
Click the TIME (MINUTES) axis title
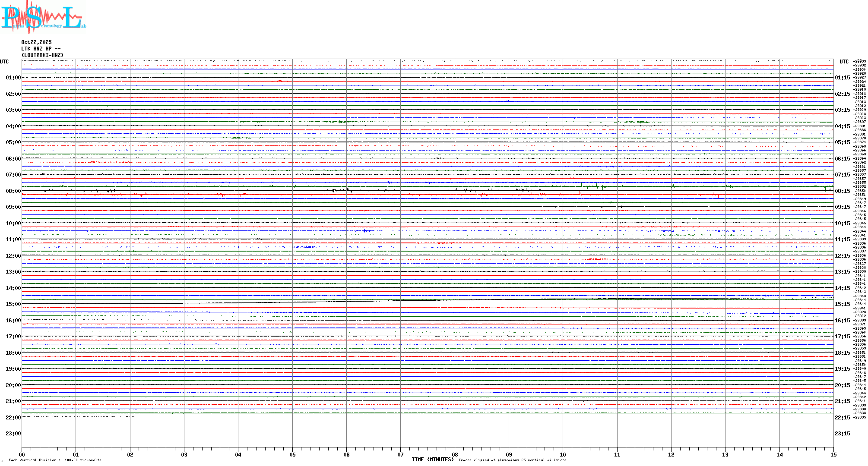pos(433,460)
